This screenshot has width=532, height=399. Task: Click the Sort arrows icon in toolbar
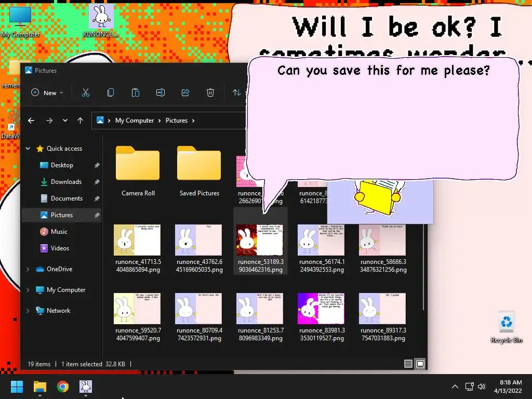pos(237,92)
